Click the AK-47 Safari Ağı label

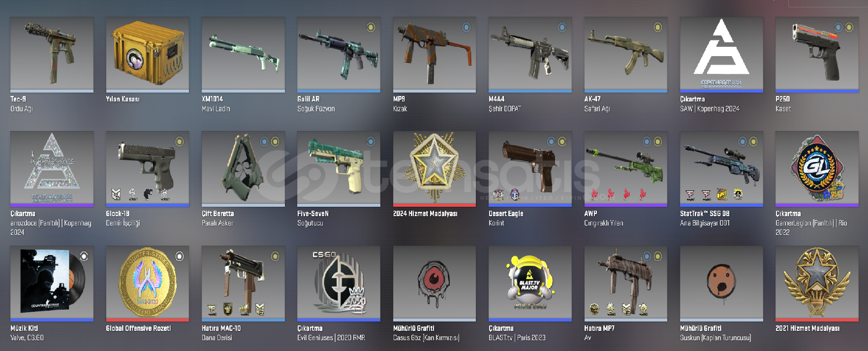tap(597, 104)
